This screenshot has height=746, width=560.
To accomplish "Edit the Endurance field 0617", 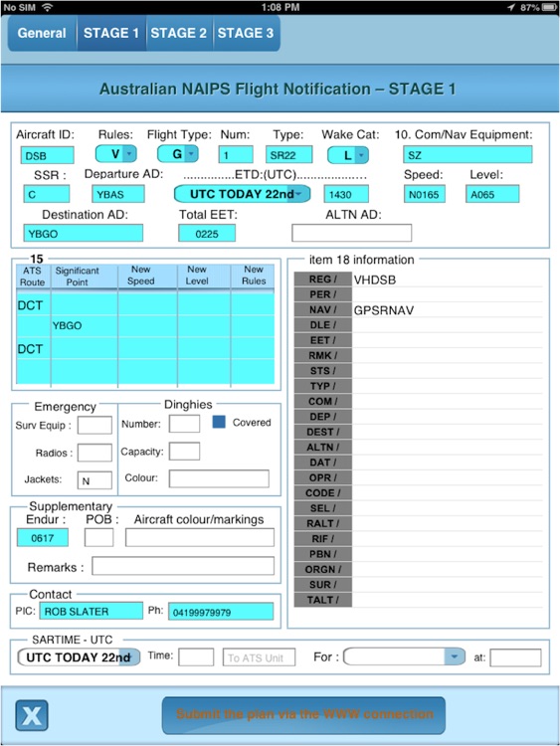I will 43,537.
